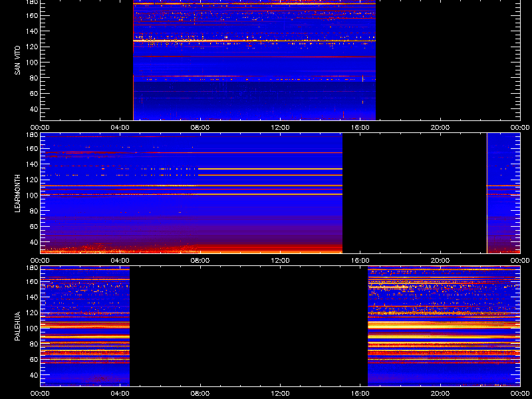Select the 120 tick label on Palehua axis
The width and height of the screenshot is (532, 399).
[32, 313]
